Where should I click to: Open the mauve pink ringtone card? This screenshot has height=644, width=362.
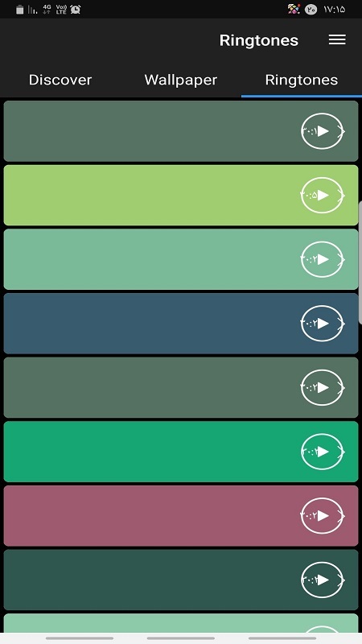[181, 515]
